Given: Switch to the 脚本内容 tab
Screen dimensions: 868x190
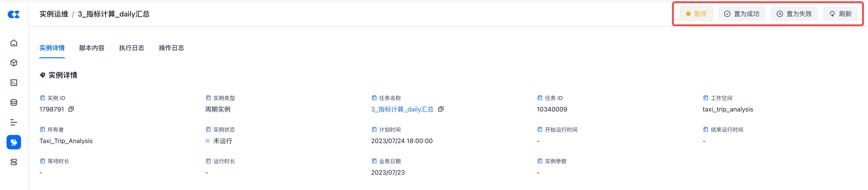Looking at the screenshot, I should 92,48.
